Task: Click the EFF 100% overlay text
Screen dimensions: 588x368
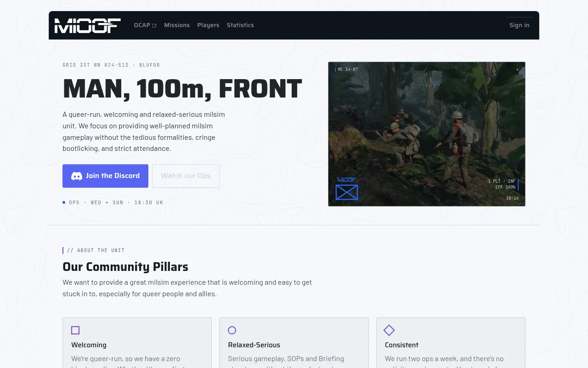Action: click(505, 187)
